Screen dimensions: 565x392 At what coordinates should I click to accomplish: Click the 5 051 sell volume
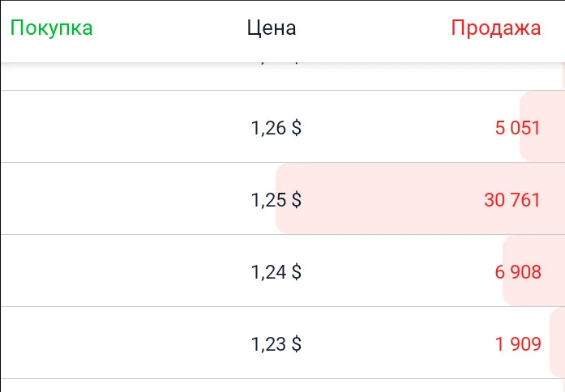pos(518,128)
